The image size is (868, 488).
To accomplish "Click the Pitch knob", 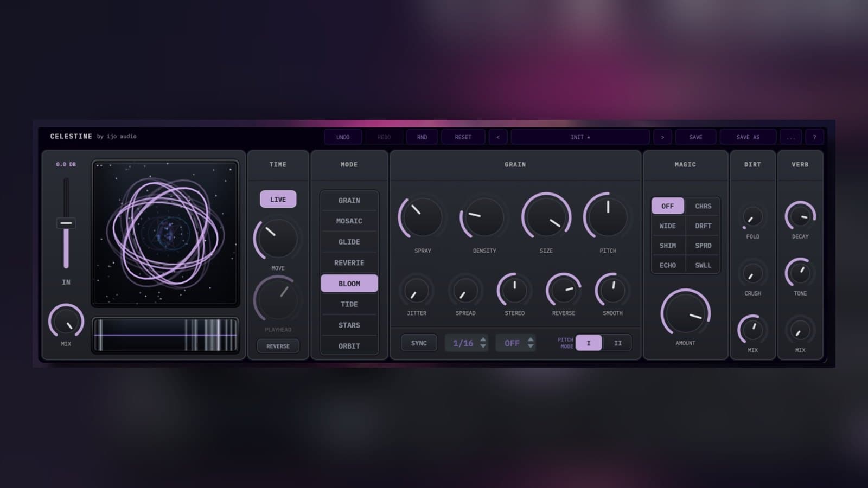I will click(608, 217).
